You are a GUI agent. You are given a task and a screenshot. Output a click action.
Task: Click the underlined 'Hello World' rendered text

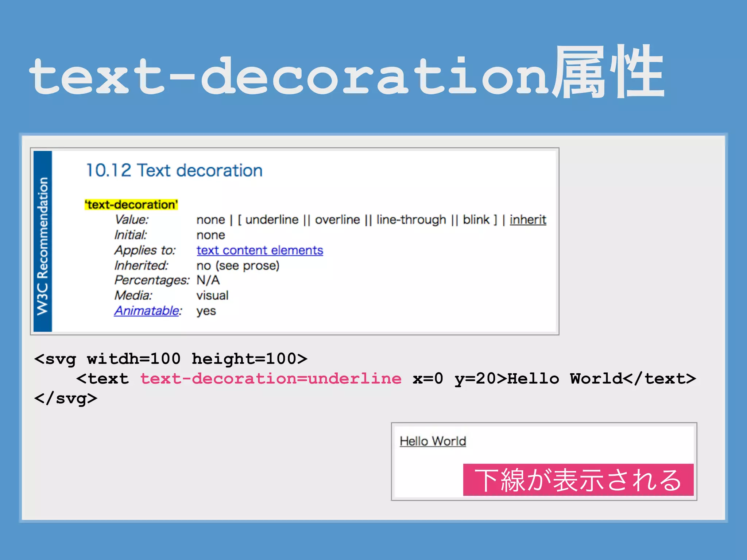pyautogui.click(x=433, y=441)
